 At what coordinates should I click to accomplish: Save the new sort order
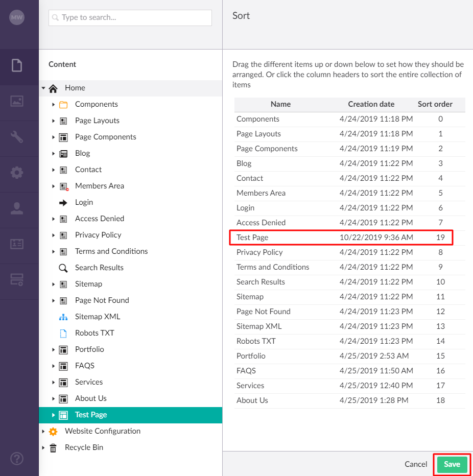(452, 464)
